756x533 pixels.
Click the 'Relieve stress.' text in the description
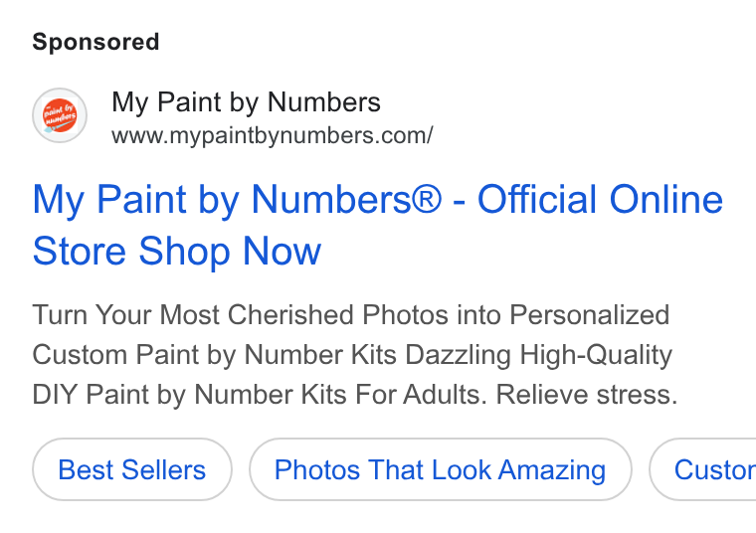(x=587, y=395)
